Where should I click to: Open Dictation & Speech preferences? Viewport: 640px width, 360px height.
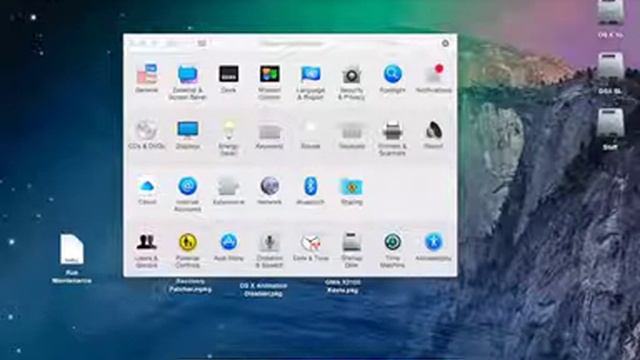point(269,250)
